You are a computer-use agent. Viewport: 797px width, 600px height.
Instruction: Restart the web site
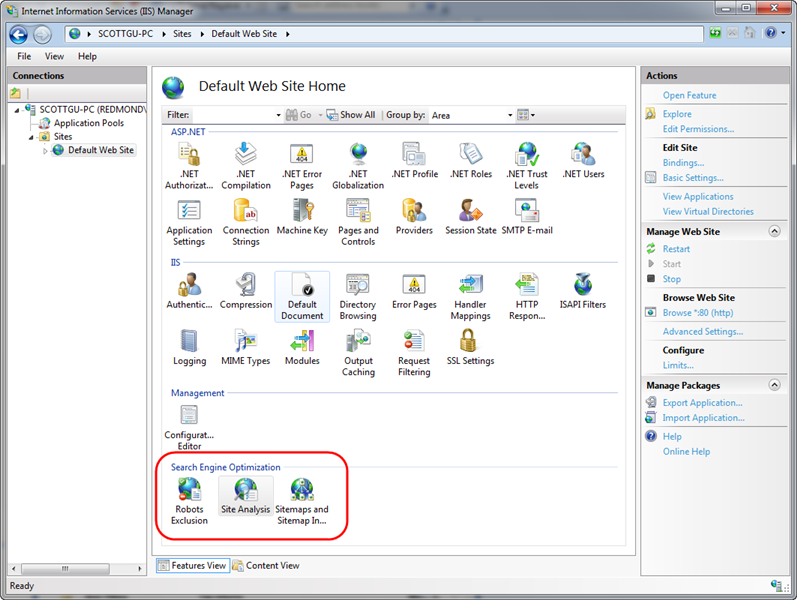676,249
